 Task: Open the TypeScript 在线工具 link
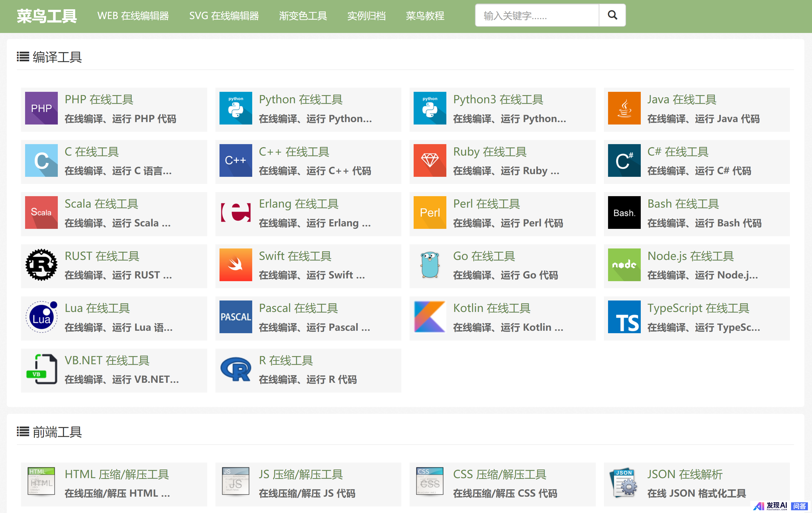[698, 308]
